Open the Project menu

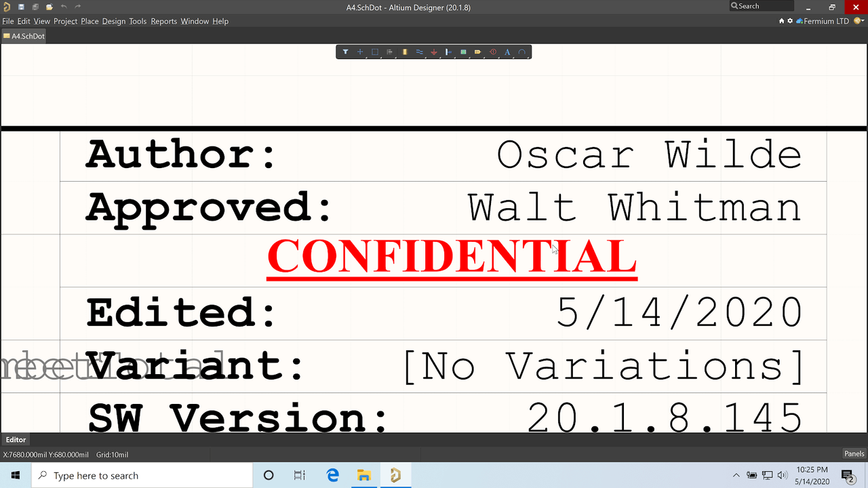[x=66, y=21]
